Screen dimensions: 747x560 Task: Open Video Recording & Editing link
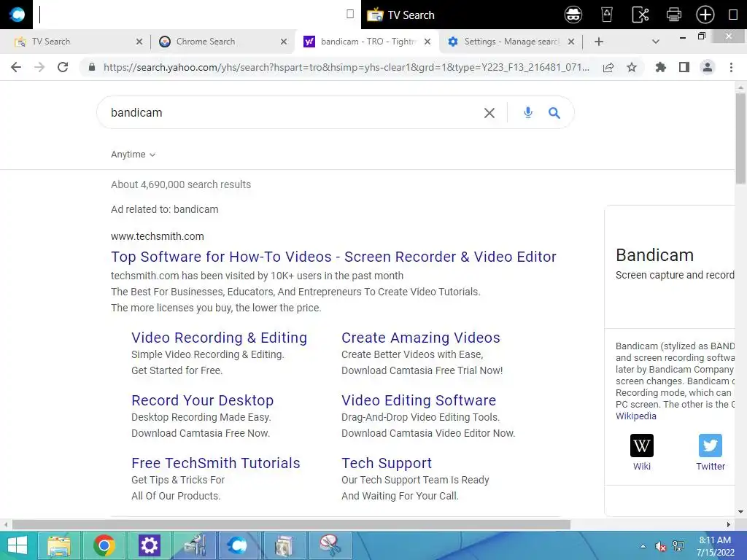pos(219,338)
